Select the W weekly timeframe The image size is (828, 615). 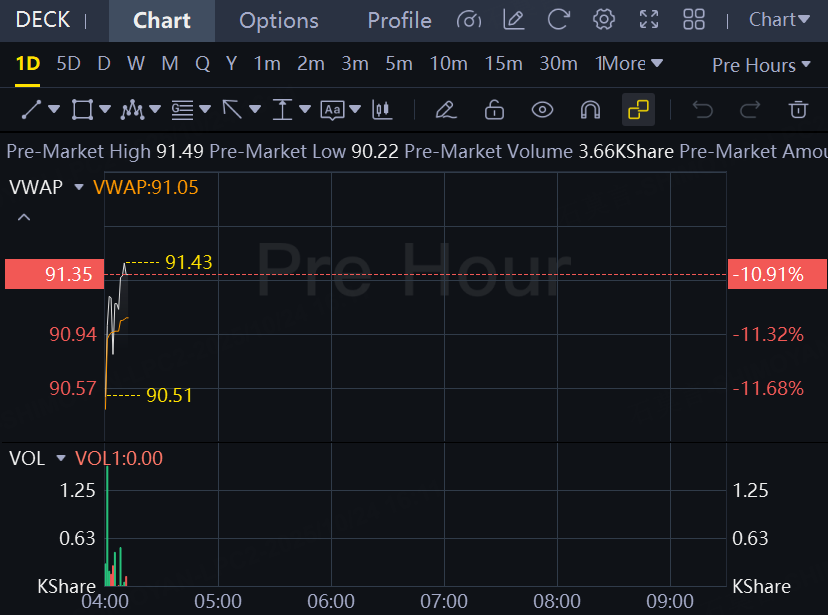tap(136, 64)
